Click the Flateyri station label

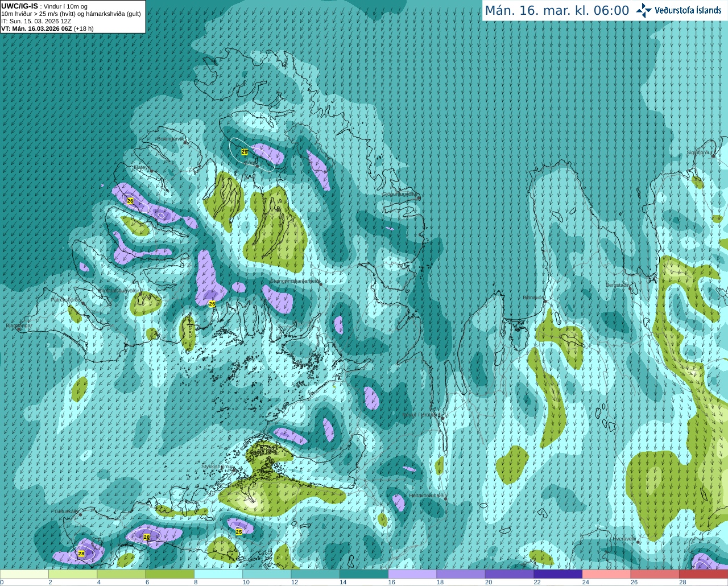[x=142, y=168]
